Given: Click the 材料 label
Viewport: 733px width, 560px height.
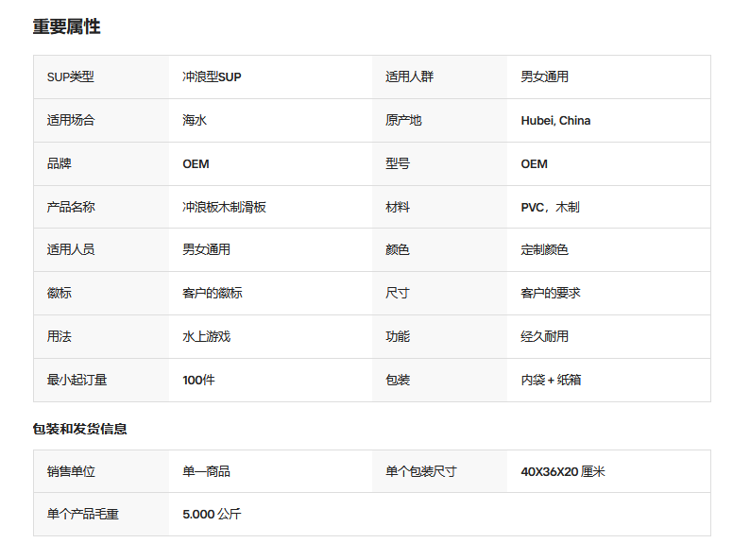Looking at the screenshot, I should 398,207.
